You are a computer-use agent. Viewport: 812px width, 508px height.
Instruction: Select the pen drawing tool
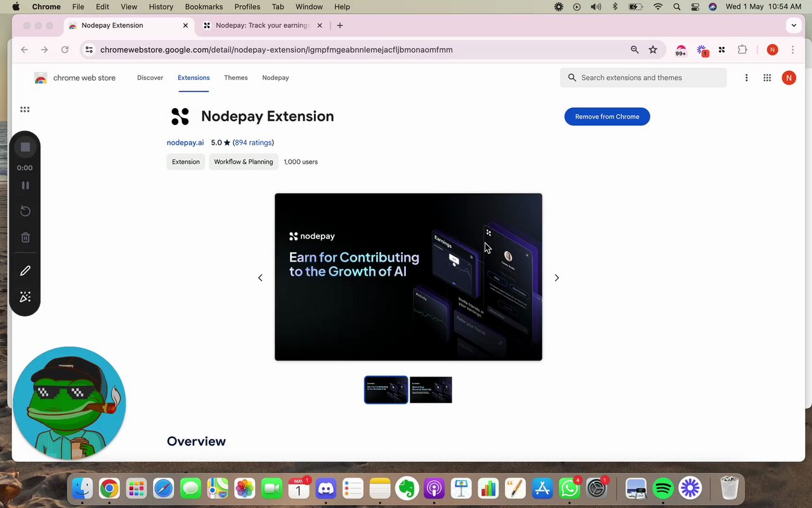25,271
